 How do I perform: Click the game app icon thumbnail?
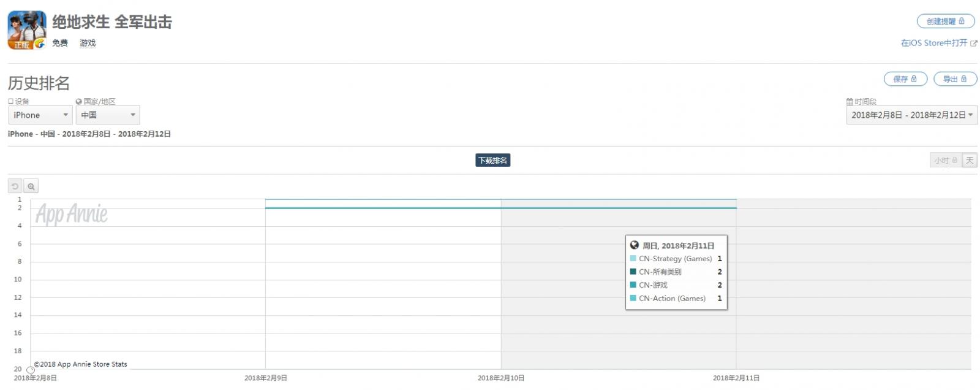click(27, 30)
